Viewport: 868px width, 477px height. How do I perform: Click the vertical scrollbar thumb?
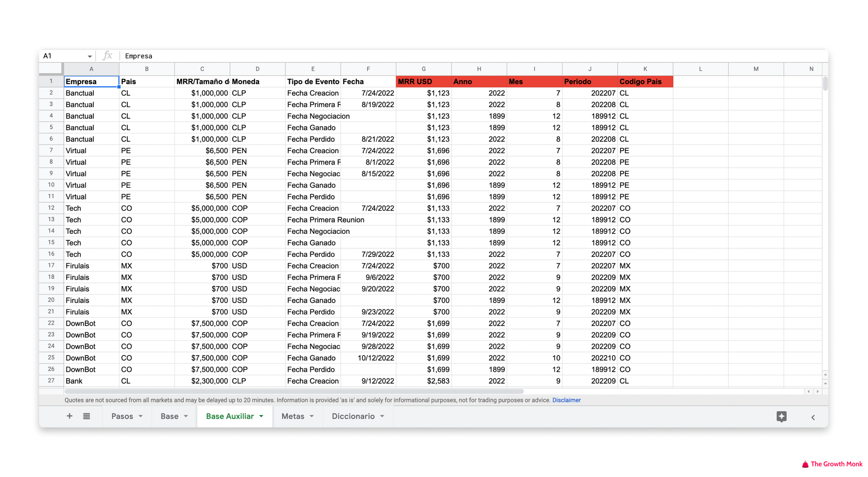click(x=825, y=83)
